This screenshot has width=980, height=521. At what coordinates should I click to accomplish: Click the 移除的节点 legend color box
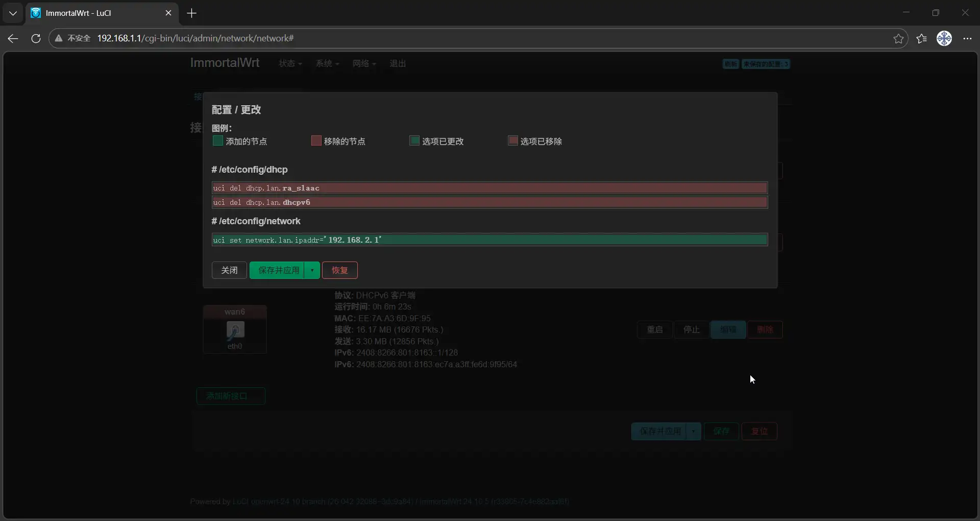tap(316, 141)
